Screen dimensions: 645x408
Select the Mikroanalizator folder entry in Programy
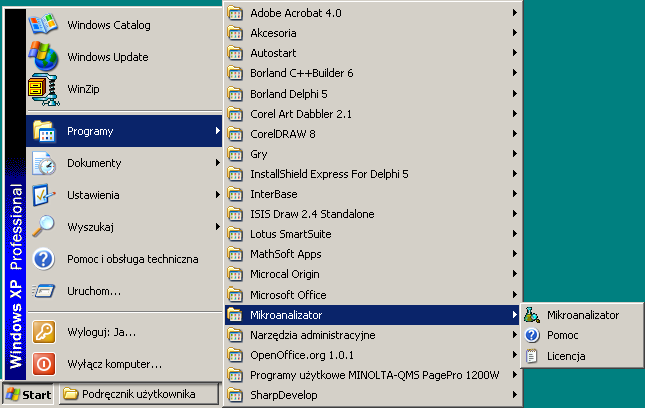374,315
